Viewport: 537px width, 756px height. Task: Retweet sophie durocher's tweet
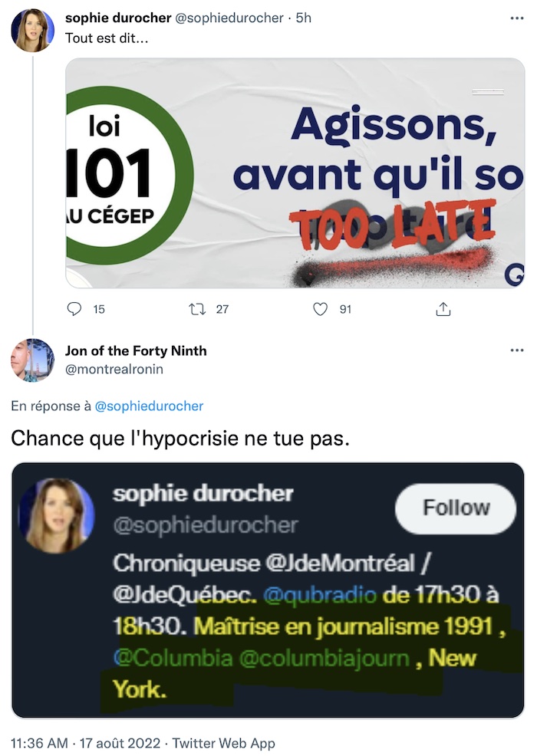[197, 308]
